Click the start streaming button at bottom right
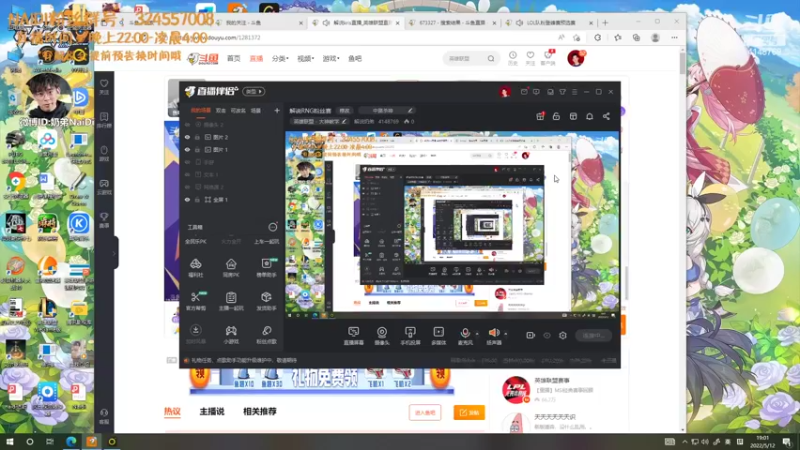 [x=593, y=335]
